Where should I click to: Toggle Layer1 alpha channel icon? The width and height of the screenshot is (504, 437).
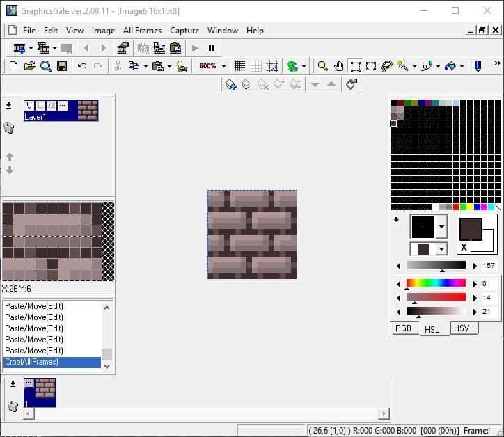(52, 105)
